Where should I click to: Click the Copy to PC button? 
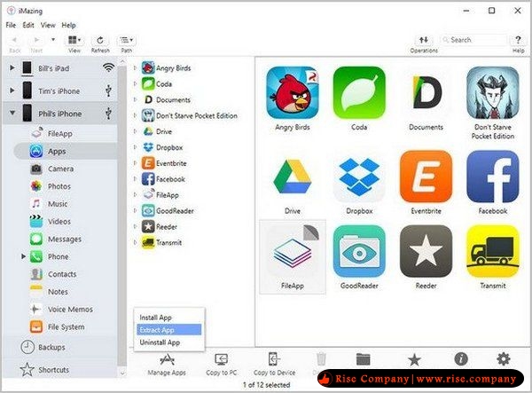point(221,365)
